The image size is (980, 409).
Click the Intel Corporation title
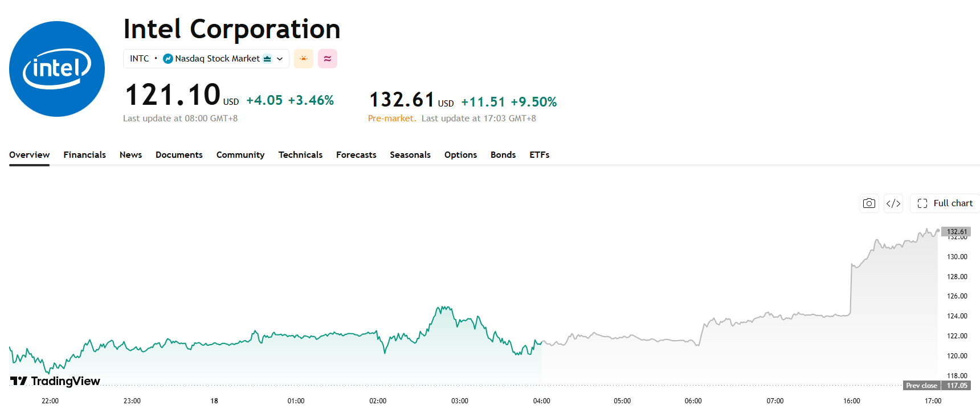[x=232, y=29]
